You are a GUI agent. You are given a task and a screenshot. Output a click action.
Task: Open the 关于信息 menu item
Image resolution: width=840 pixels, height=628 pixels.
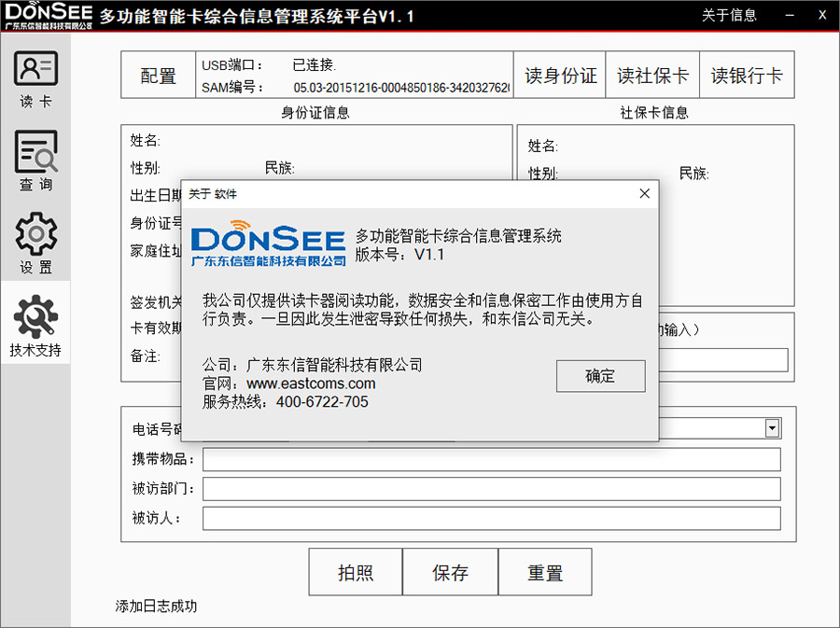pos(731,14)
